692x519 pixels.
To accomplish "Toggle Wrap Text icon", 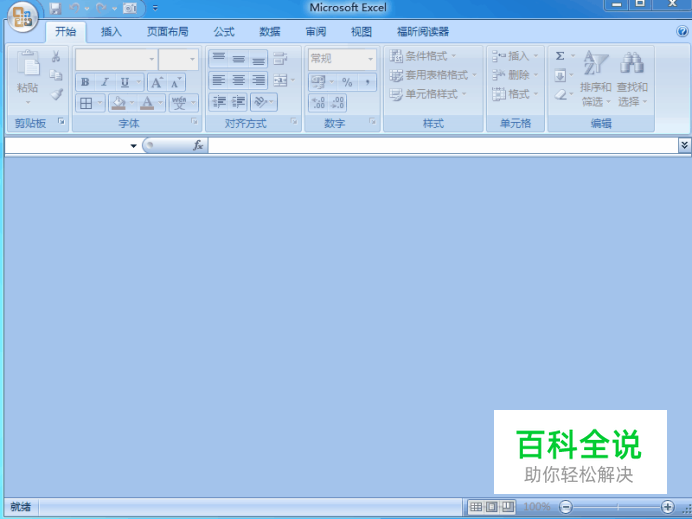I will tap(280, 58).
